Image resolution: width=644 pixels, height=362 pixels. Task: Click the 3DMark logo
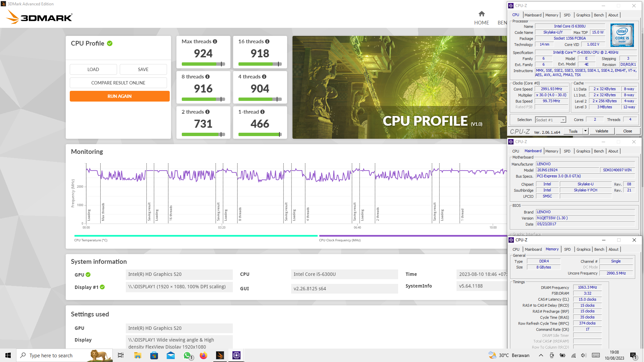coord(39,17)
